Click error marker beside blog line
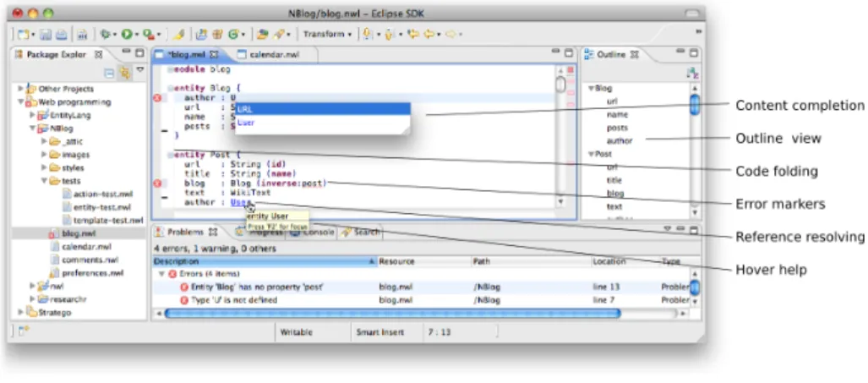The width and height of the screenshot is (868, 383). click(x=156, y=183)
